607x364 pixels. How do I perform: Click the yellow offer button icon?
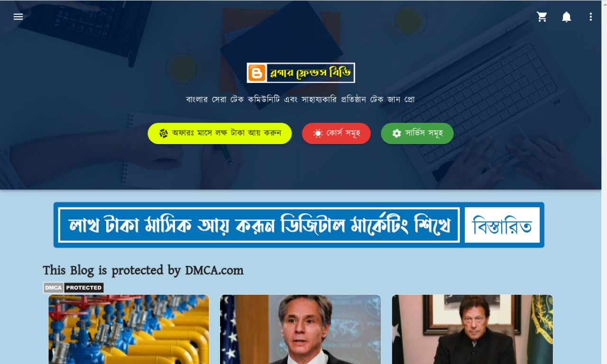[164, 133]
